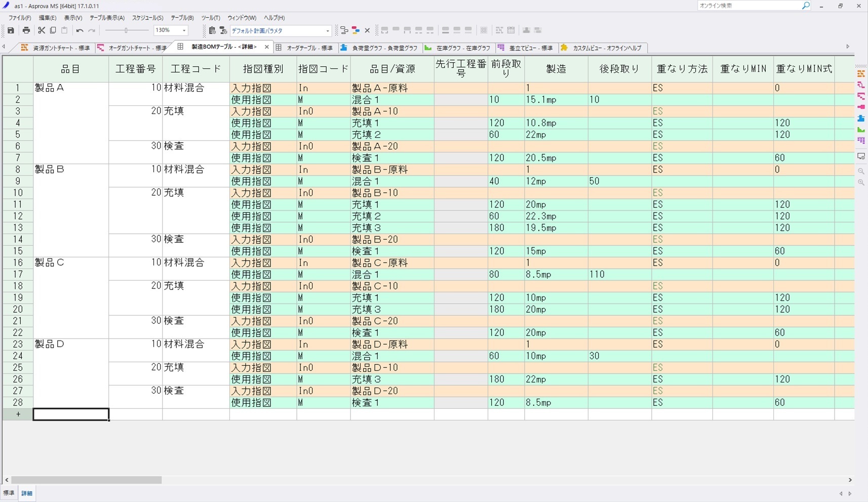Click the Print icon in toolbar
Image resolution: width=868 pixels, height=502 pixels.
tap(26, 30)
